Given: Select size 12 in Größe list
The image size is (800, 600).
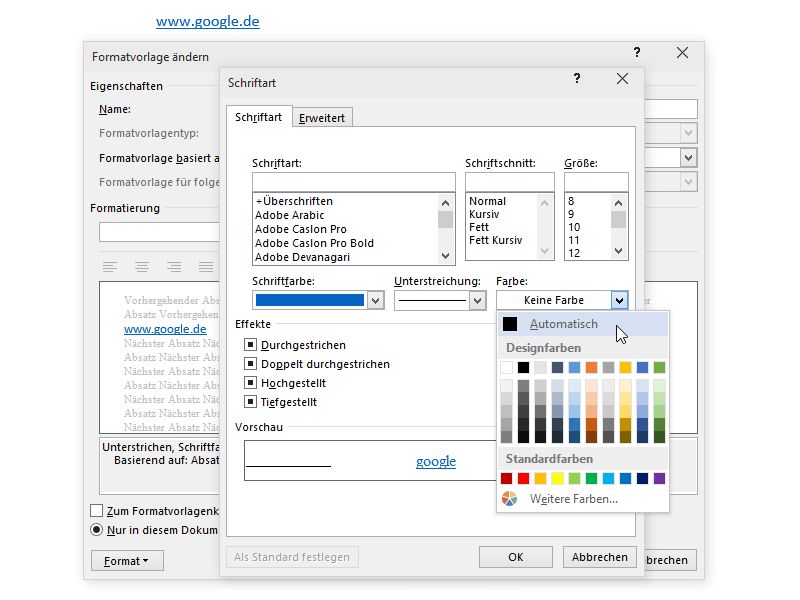Looking at the screenshot, I should point(574,253).
